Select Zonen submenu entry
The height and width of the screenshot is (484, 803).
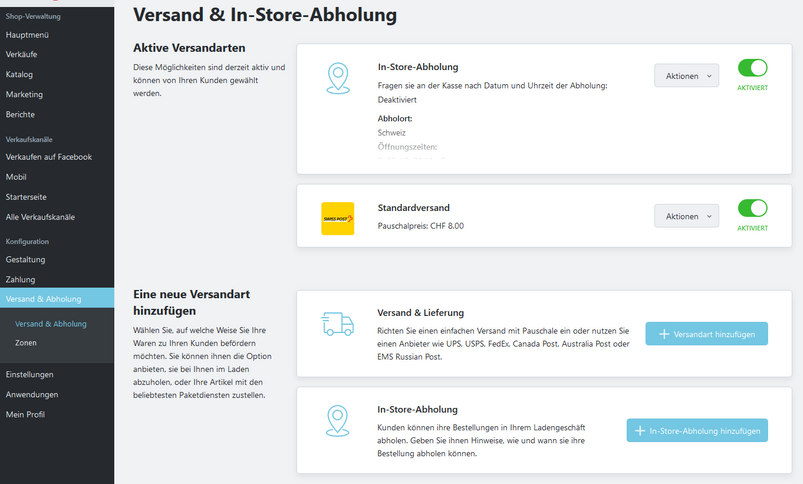click(x=26, y=343)
